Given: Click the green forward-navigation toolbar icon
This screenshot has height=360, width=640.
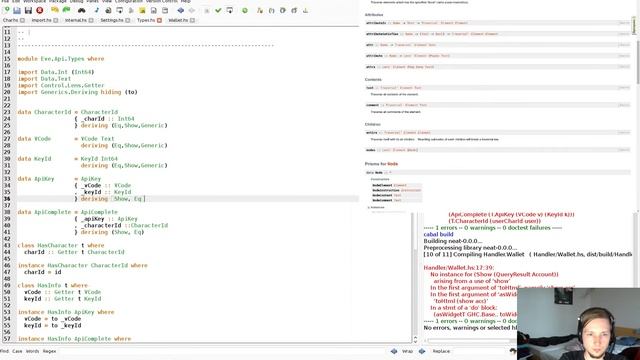Looking at the screenshot, I should (66, 10).
